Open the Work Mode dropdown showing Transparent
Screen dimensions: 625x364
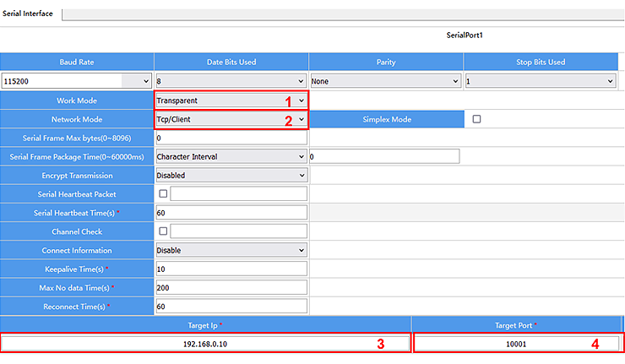click(x=231, y=101)
